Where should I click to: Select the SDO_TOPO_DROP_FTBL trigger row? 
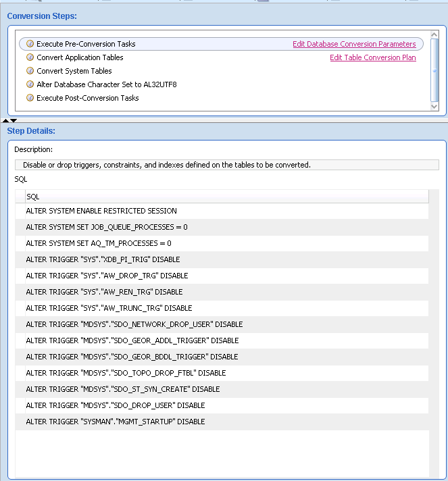pyautogui.click(x=222, y=373)
